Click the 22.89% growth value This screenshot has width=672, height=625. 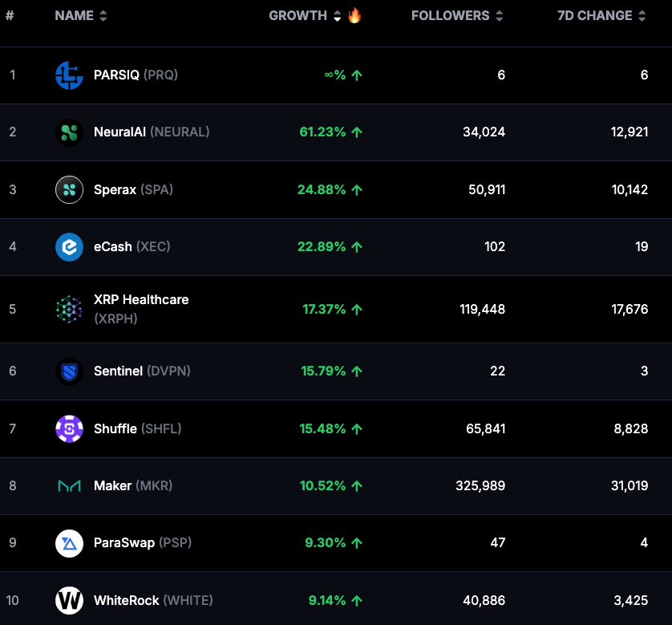[x=322, y=246]
